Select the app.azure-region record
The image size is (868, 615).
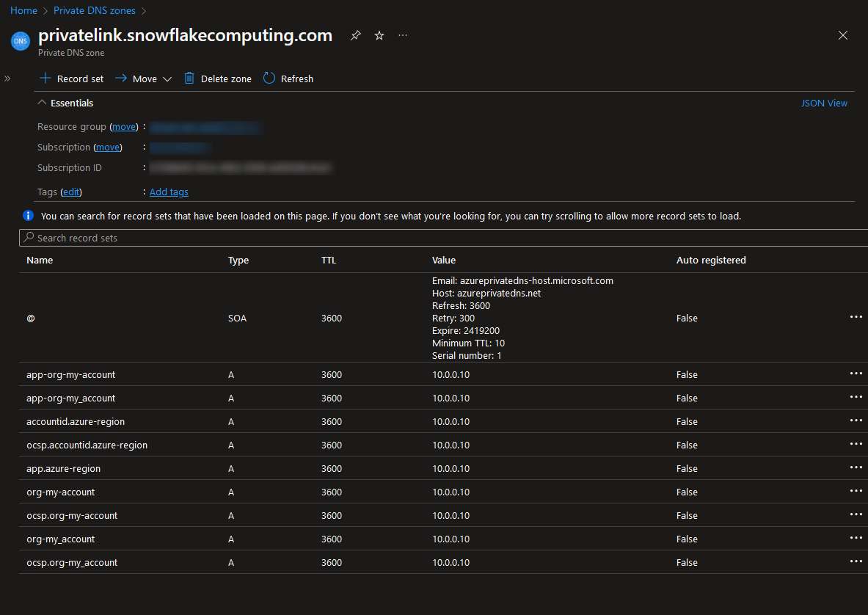(x=64, y=469)
